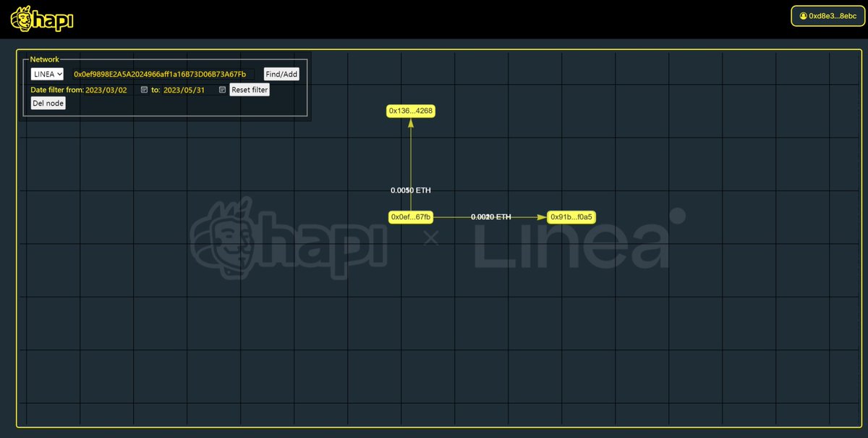Open the LINEA network dropdown
The height and width of the screenshot is (438, 868).
(47, 74)
